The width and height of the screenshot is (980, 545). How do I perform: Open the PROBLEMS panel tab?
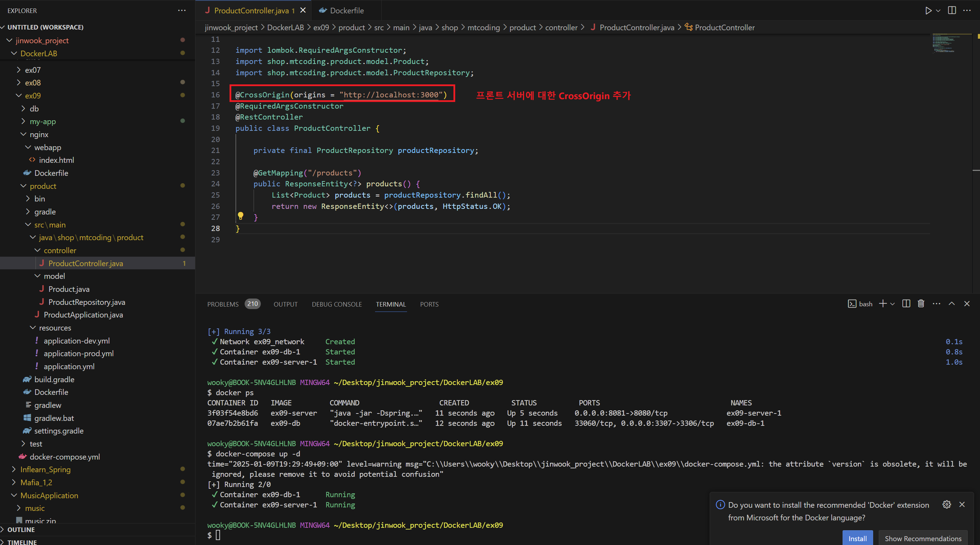pyautogui.click(x=223, y=304)
